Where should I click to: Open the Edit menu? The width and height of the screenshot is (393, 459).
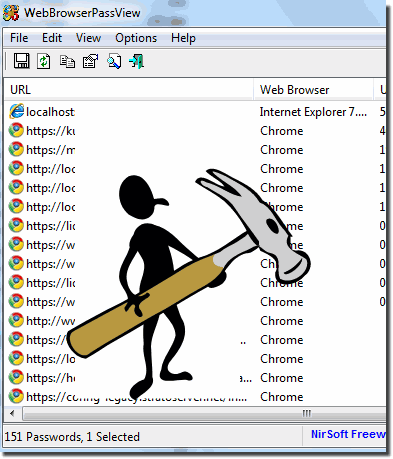(52, 38)
